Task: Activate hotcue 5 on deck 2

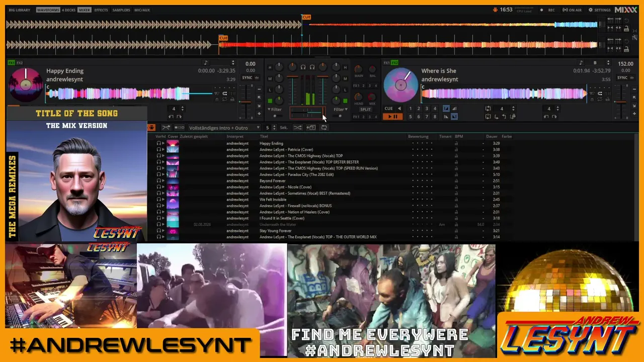Action: [411, 117]
